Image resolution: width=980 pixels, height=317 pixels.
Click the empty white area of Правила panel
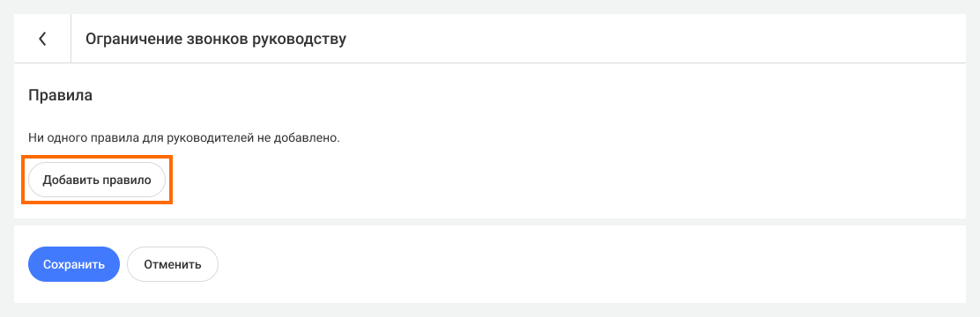[562, 162]
